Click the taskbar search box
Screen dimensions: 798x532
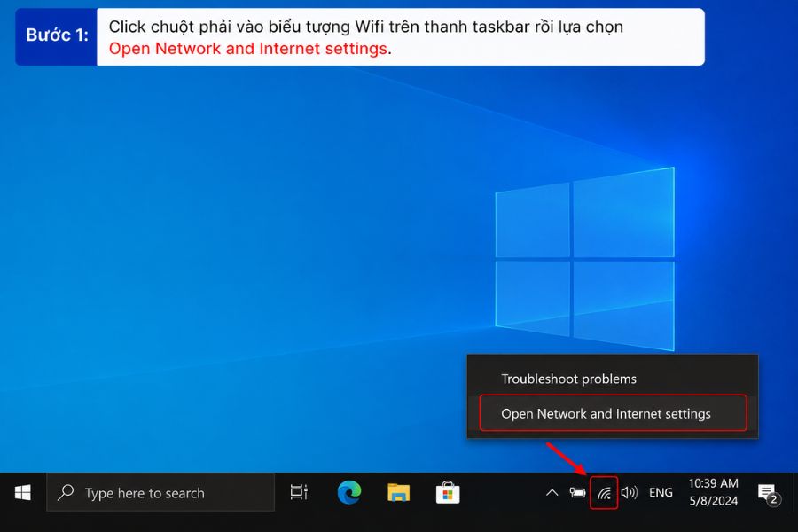tap(160, 493)
